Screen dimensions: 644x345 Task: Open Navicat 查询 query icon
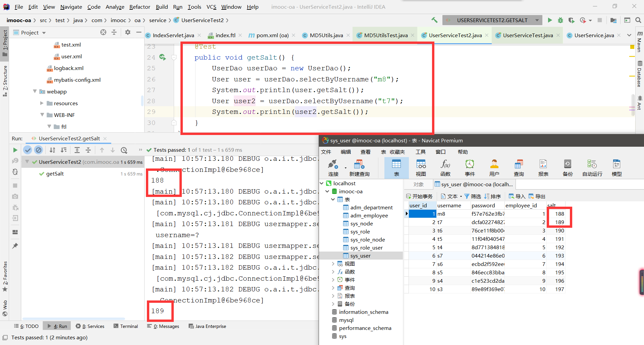click(519, 168)
